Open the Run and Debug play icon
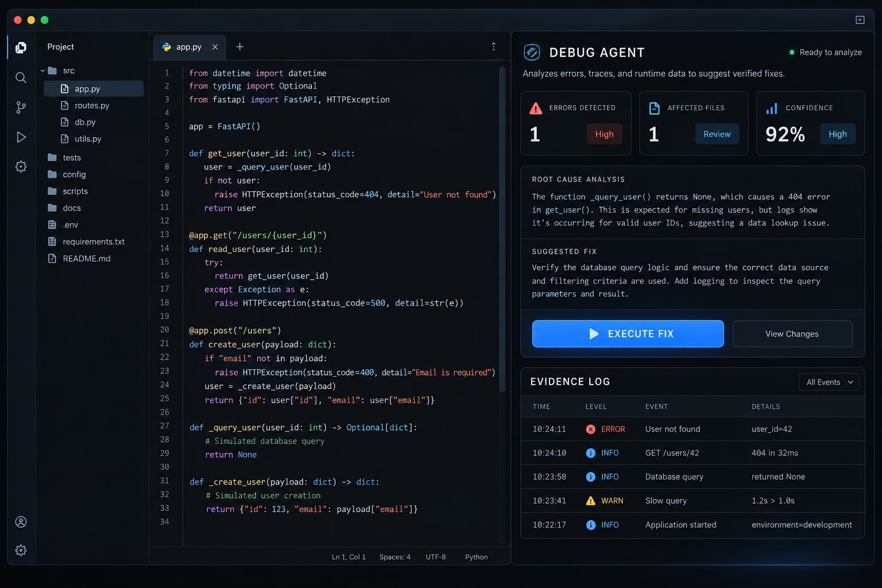Image resolution: width=882 pixels, height=588 pixels. [x=21, y=137]
